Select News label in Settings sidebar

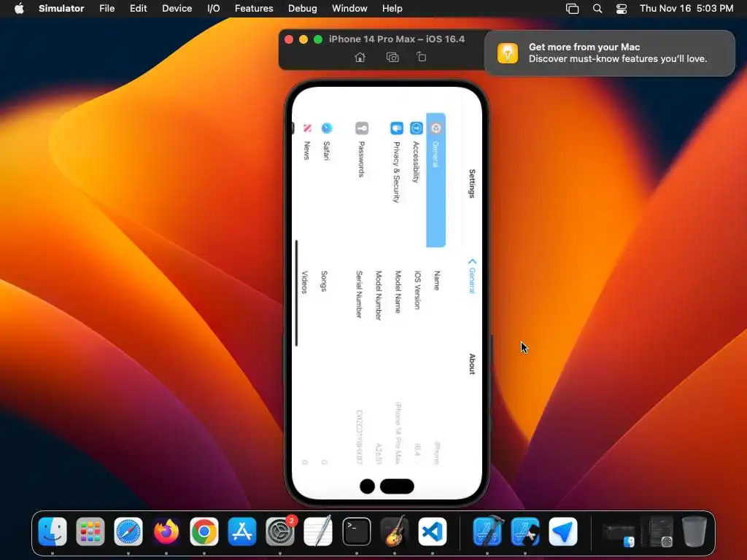tap(307, 150)
